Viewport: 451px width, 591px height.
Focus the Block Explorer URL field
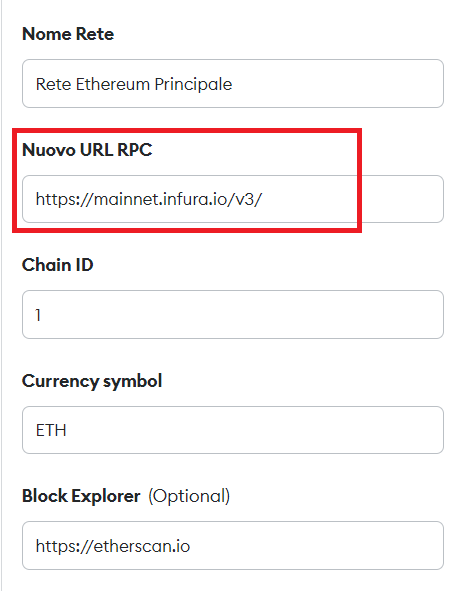pyautogui.click(x=232, y=545)
